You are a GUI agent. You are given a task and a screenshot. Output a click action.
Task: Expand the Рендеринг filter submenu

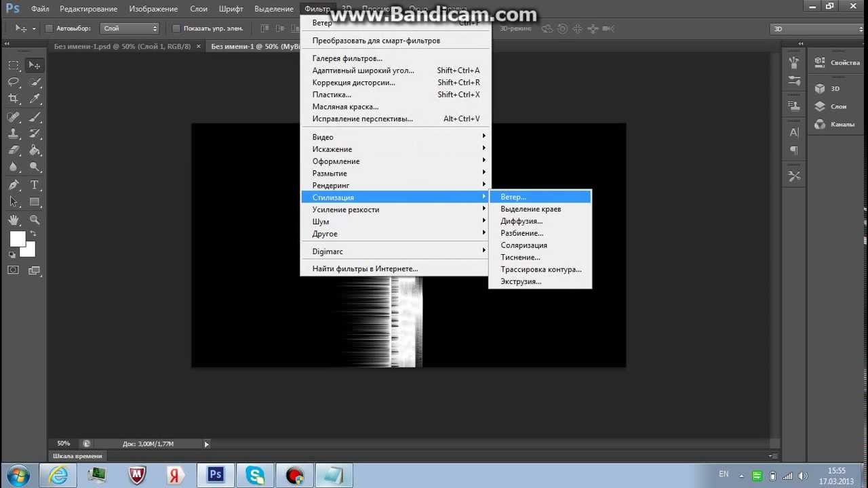395,185
